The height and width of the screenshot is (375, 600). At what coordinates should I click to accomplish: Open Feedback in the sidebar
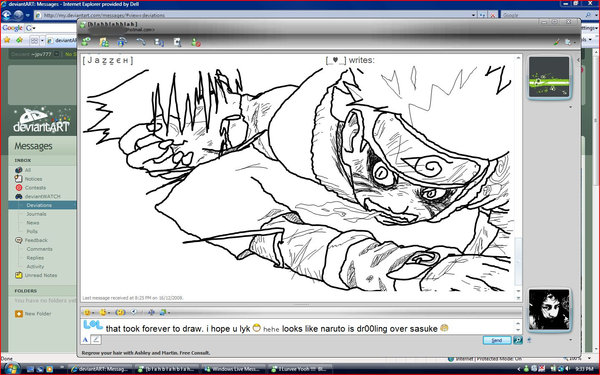pyautogui.click(x=31, y=240)
